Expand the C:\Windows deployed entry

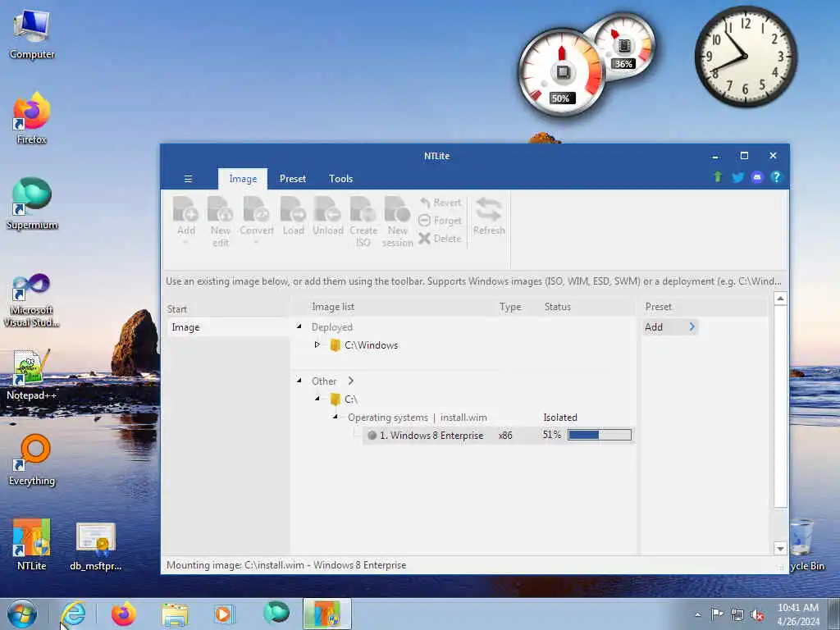click(317, 345)
